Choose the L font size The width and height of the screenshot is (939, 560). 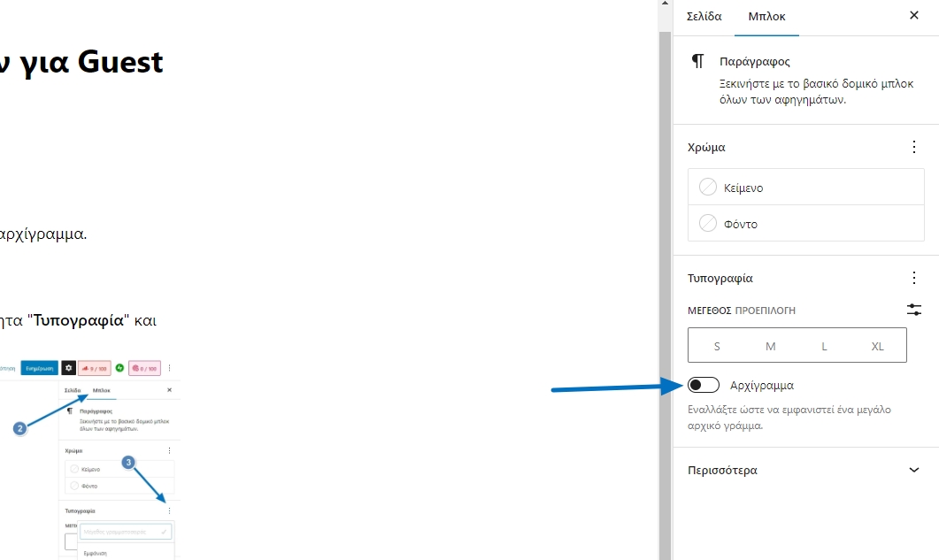[824, 346]
